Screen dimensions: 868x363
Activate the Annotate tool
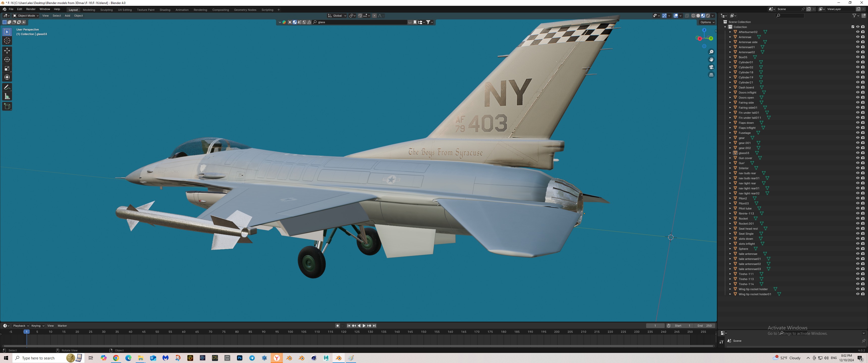click(7, 87)
